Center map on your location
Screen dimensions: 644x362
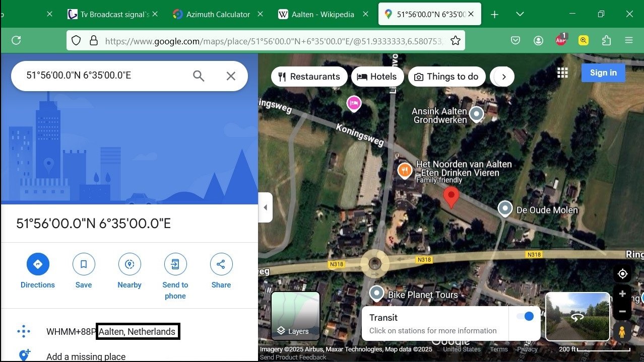623,274
